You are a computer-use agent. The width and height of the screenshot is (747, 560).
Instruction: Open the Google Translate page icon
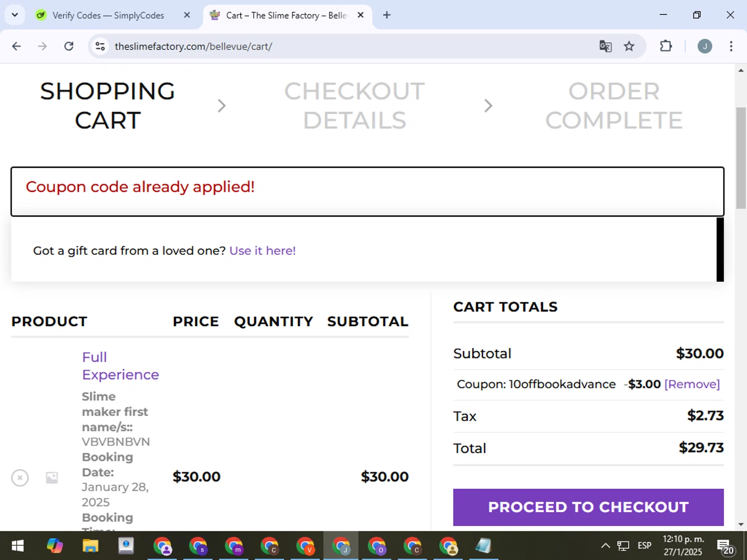click(605, 46)
